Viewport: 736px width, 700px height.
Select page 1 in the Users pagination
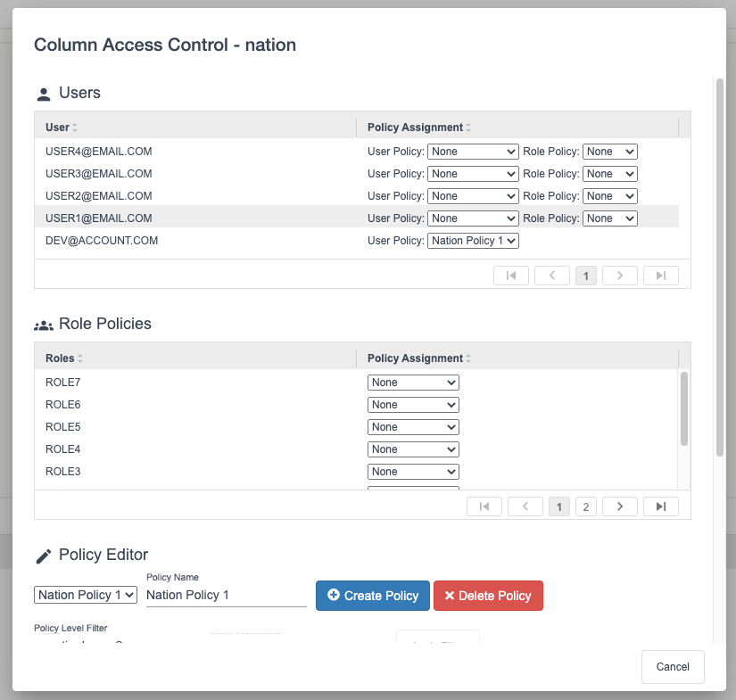pos(586,275)
